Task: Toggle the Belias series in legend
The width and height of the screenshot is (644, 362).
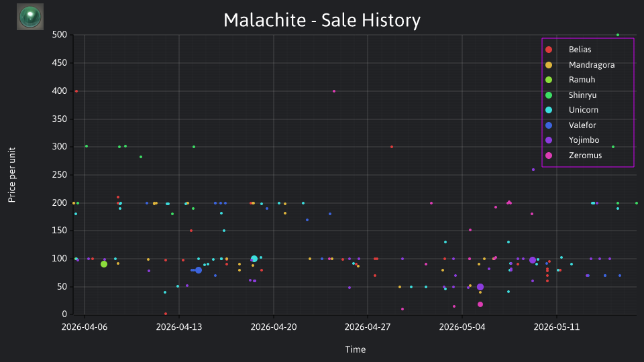Action: 580,50
